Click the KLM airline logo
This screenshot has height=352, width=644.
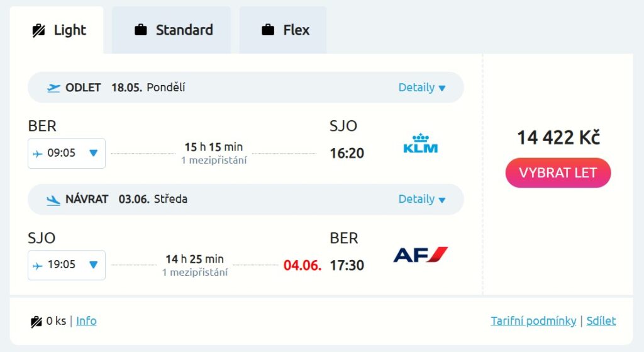pos(420,144)
